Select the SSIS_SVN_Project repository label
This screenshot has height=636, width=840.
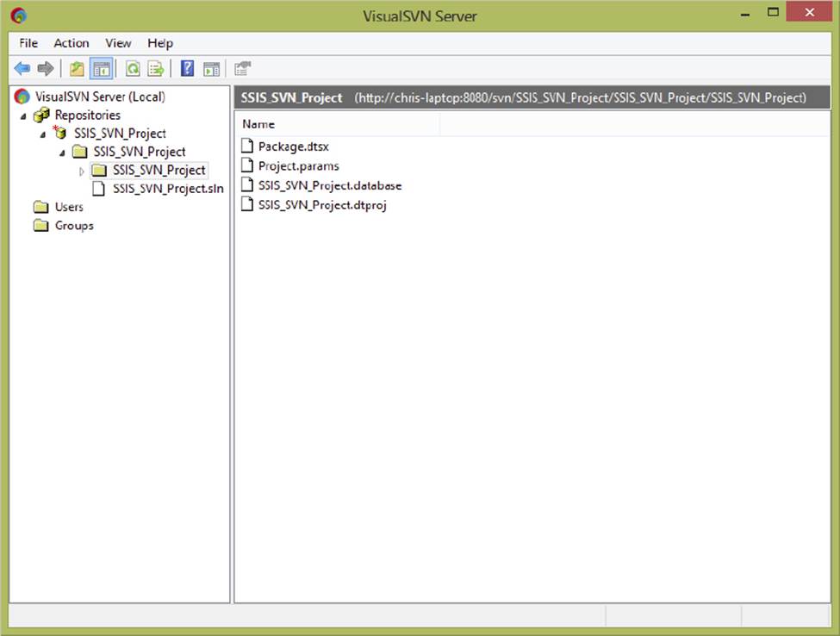[x=120, y=133]
